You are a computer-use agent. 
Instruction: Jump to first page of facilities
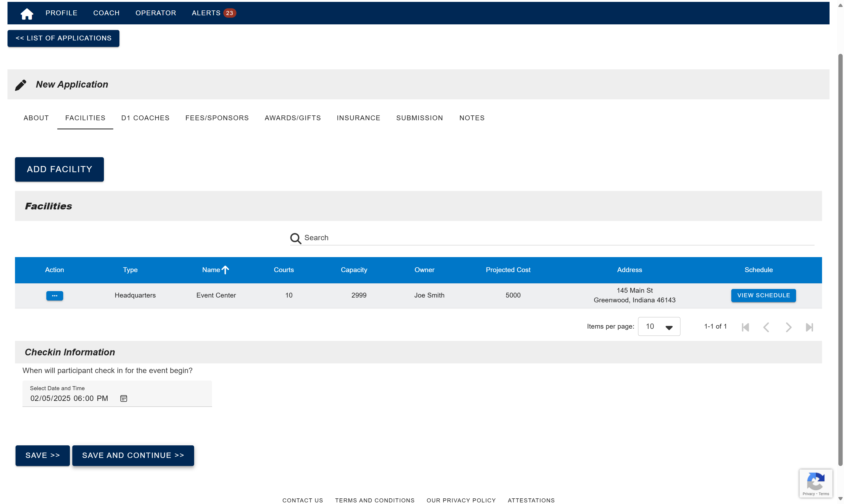pyautogui.click(x=745, y=327)
